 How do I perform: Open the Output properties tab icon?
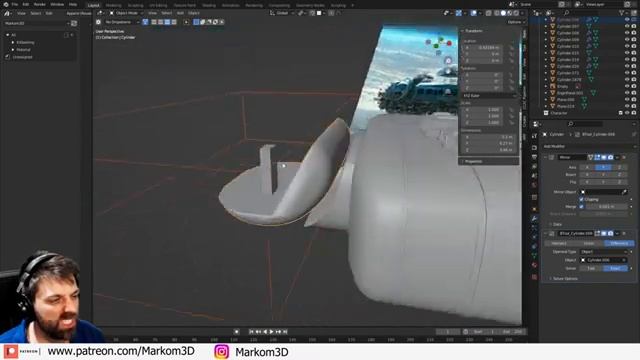coord(534,157)
